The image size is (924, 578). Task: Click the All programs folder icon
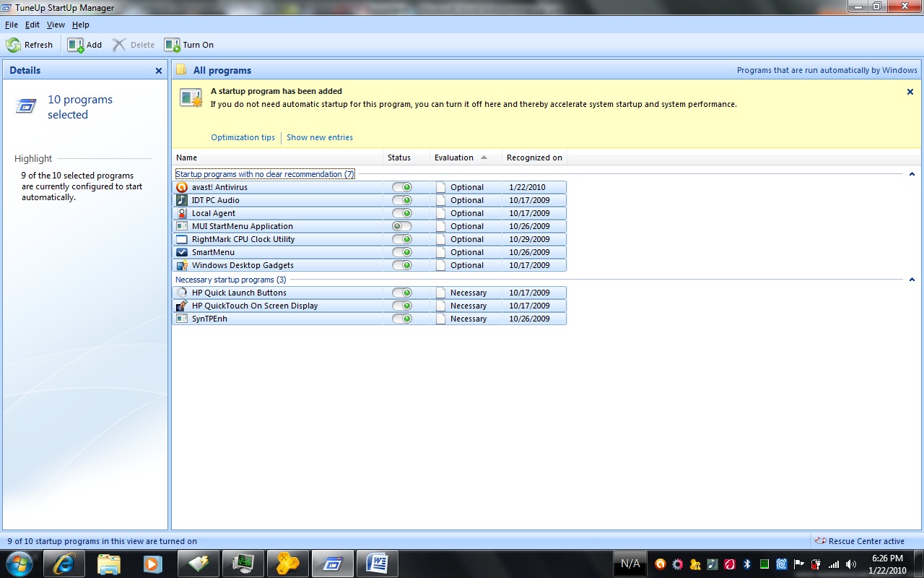click(x=182, y=70)
